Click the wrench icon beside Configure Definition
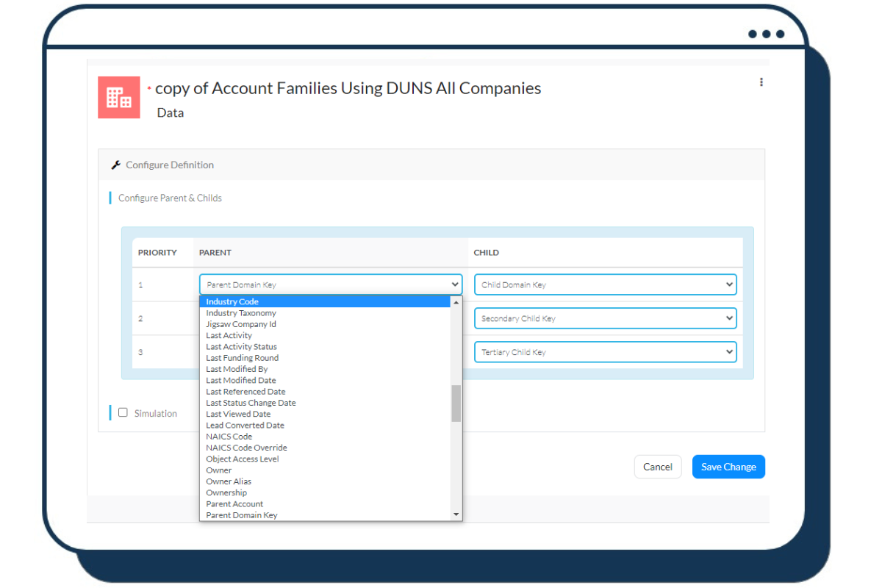This screenshot has height=588, width=882. [x=115, y=165]
